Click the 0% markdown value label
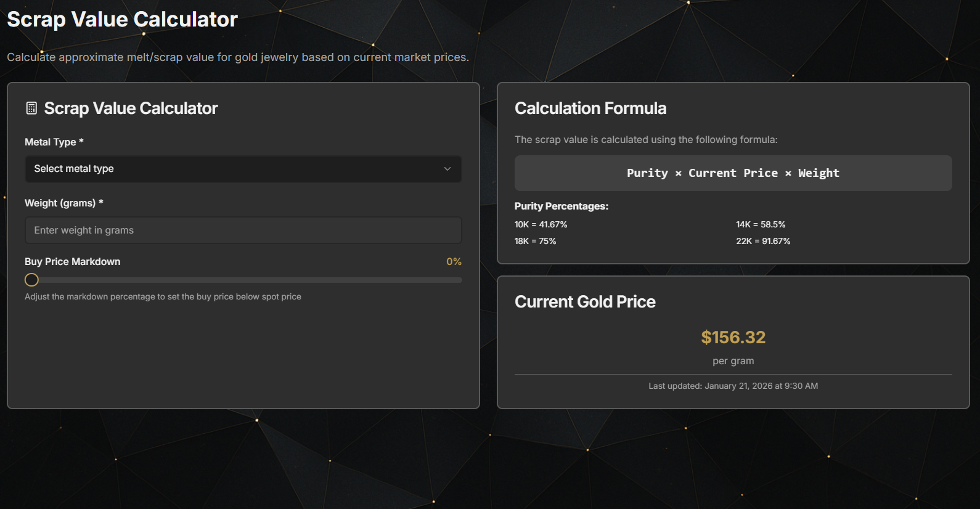Viewport: 980px width, 509px height. (454, 261)
